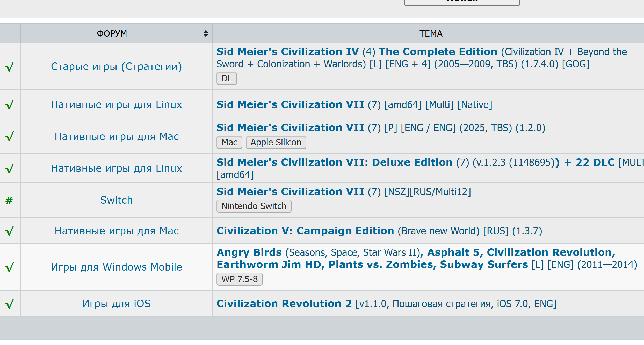Image resolution: width=644 pixels, height=345 pixels.
Task: Open Старые игры (Стратегии) forum link
Action: point(116,66)
